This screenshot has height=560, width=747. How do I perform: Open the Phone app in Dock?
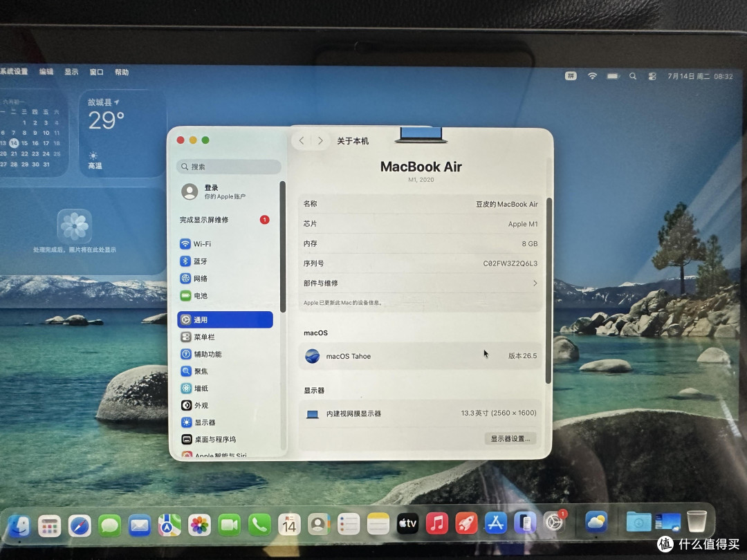[x=259, y=525]
